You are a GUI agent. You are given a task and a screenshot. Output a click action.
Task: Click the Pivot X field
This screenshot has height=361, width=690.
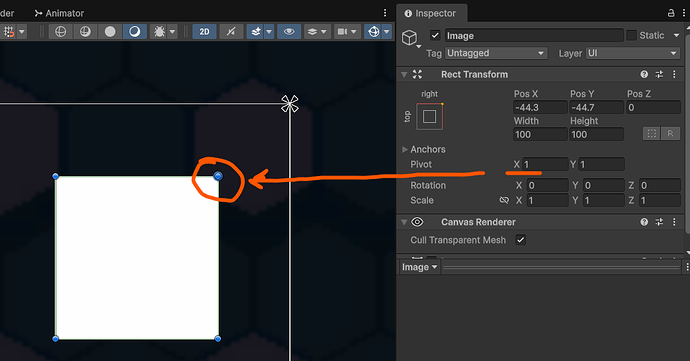545,164
